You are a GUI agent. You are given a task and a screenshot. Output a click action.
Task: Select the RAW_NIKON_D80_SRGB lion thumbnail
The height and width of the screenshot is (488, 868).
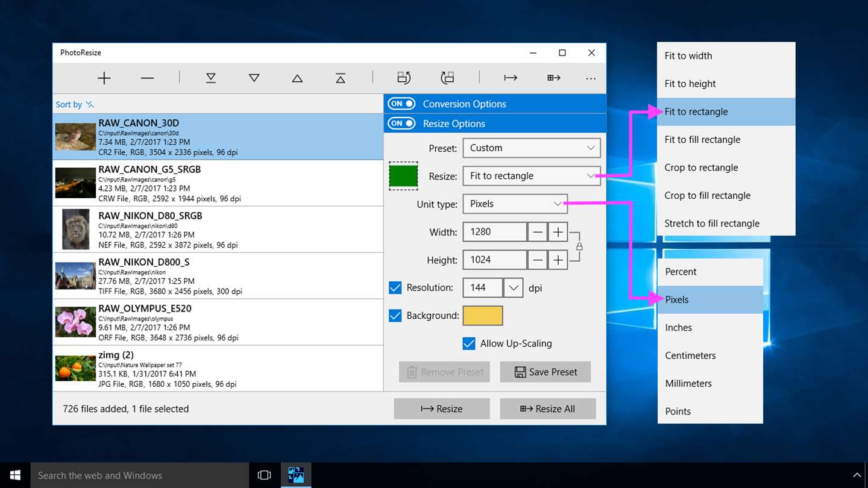(x=76, y=230)
